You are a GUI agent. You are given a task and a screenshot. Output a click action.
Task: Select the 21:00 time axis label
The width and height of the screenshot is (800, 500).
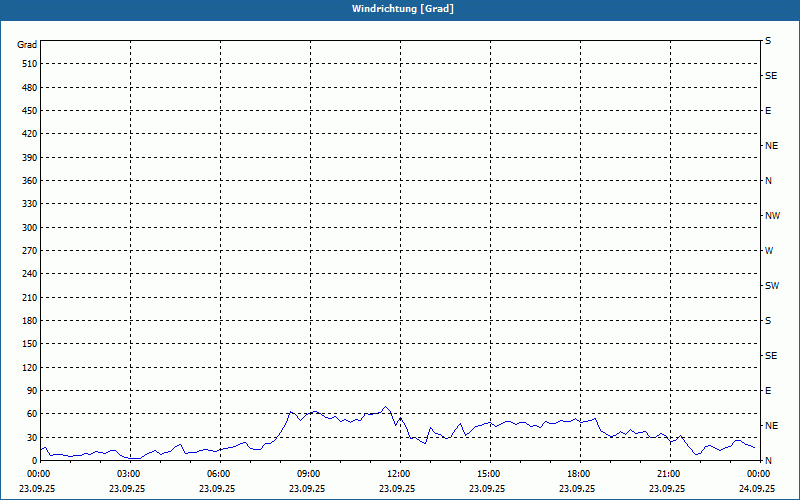pyautogui.click(x=668, y=474)
